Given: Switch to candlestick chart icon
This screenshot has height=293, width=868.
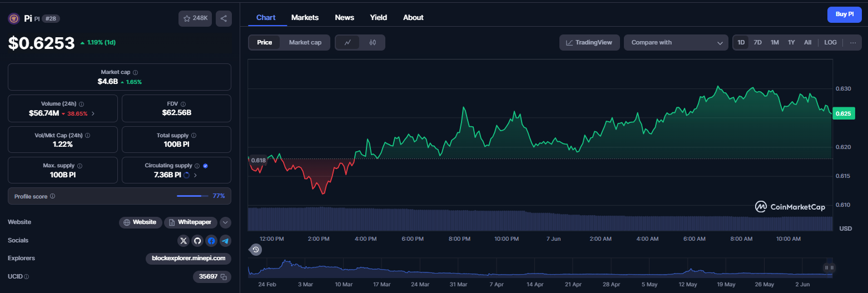Looking at the screenshot, I should (x=373, y=42).
